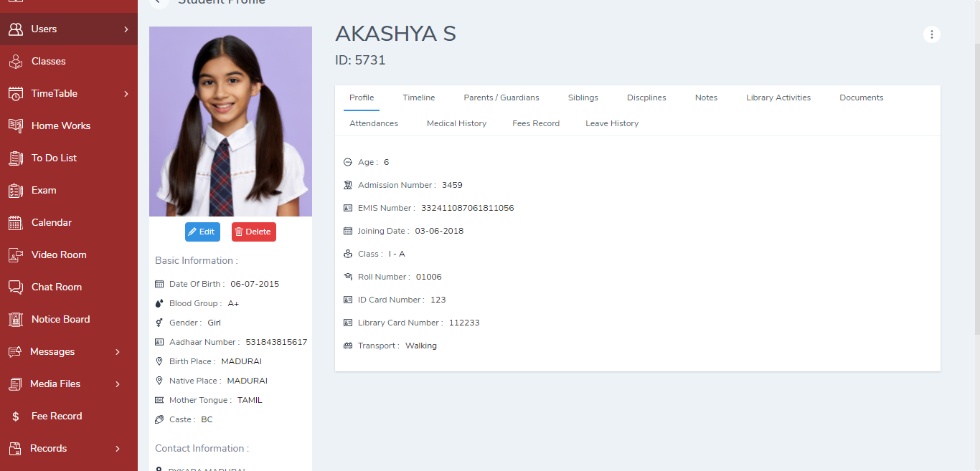
Task: Click the red Delete button
Action: tap(254, 232)
